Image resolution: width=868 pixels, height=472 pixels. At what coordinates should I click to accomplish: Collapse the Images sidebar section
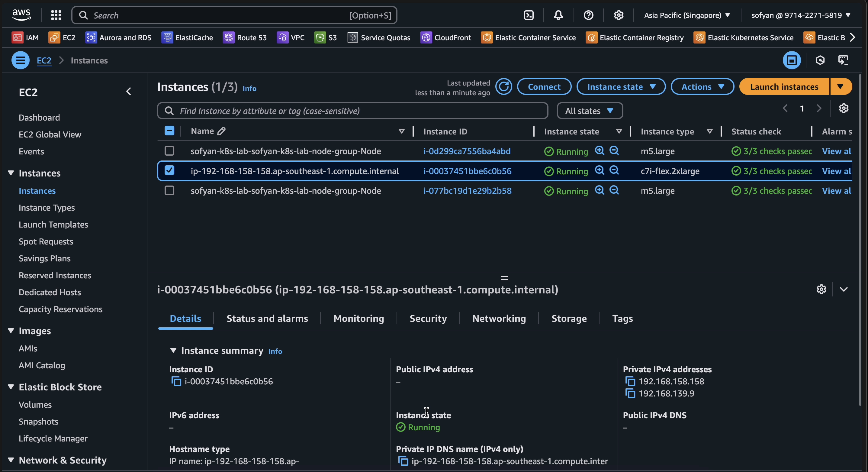[x=11, y=331]
